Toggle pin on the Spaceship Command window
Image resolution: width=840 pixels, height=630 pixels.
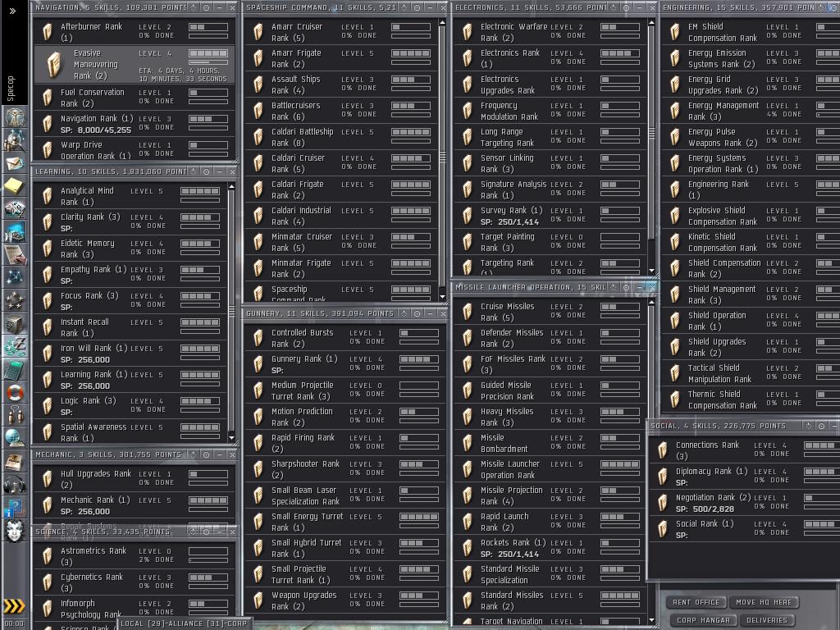click(404, 7)
